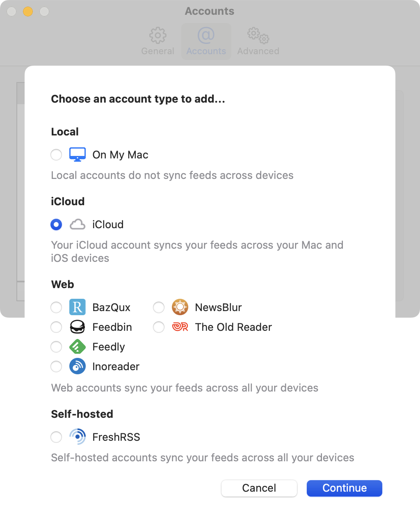Click the green Feedly icon

78,347
